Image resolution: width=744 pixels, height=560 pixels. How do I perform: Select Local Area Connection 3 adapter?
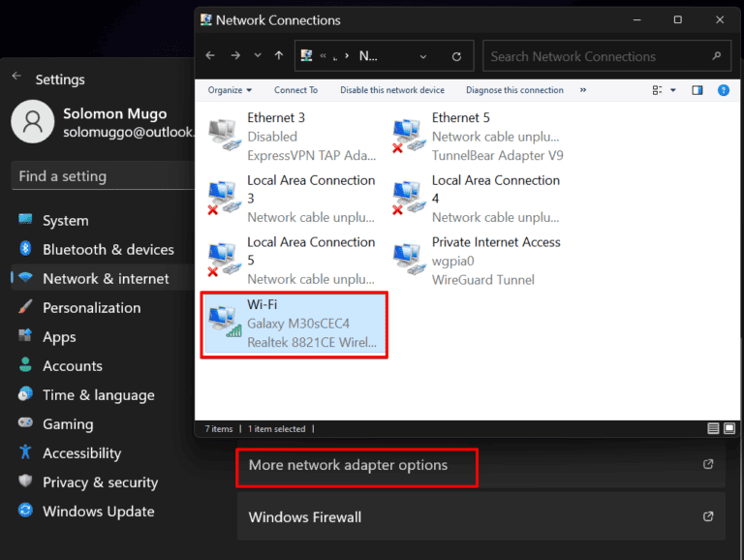pyautogui.click(x=293, y=199)
